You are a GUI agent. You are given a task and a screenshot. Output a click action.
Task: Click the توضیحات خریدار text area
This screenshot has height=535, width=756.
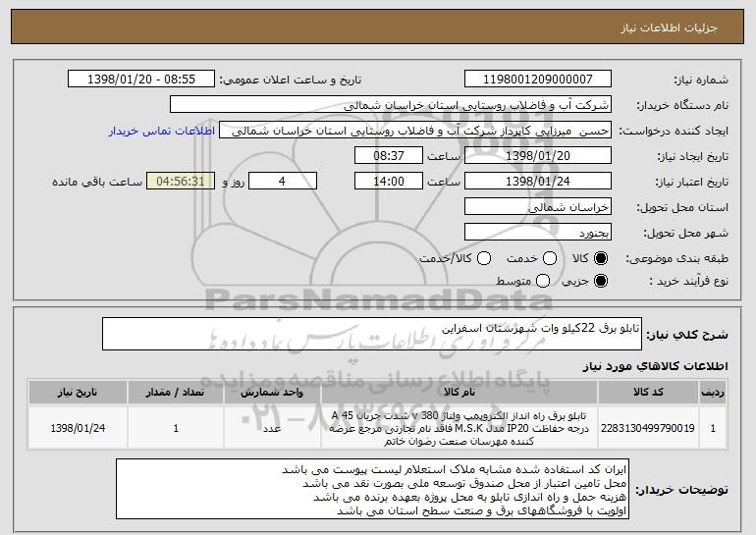(372, 489)
